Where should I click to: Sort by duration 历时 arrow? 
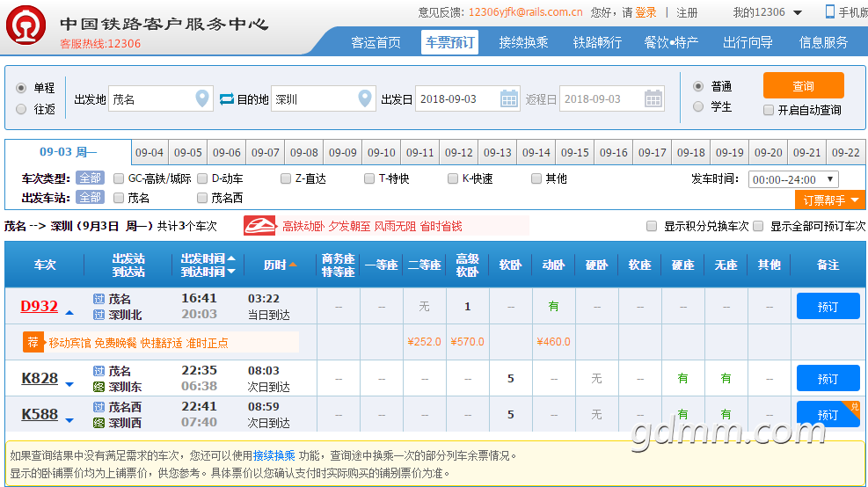coord(293,265)
